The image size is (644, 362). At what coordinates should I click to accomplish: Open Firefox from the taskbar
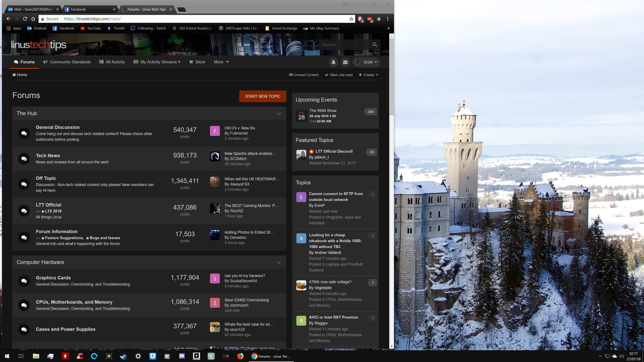click(x=240, y=356)
